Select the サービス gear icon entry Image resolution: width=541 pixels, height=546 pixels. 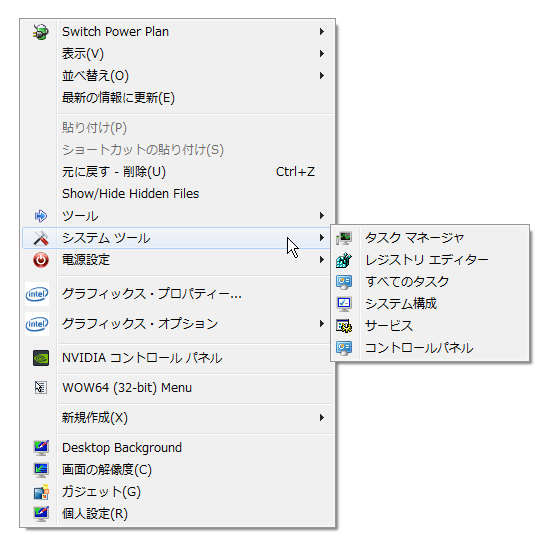click(344, 326)
